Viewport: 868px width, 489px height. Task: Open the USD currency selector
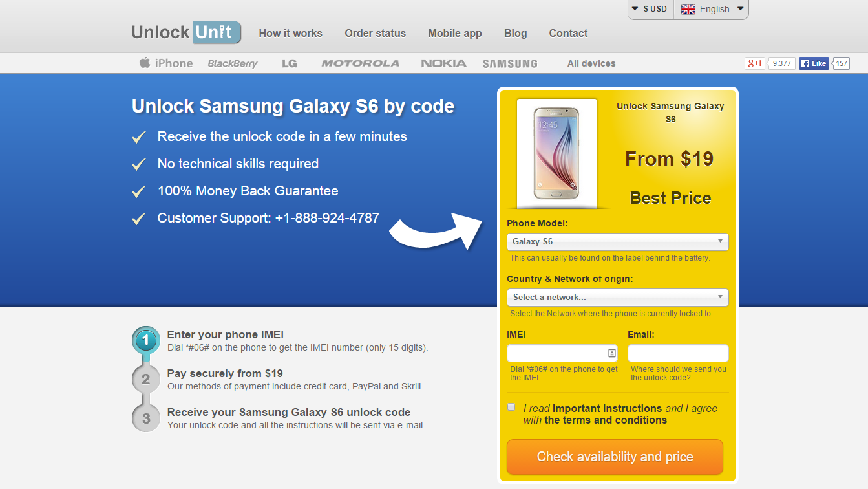click(650, 9)
